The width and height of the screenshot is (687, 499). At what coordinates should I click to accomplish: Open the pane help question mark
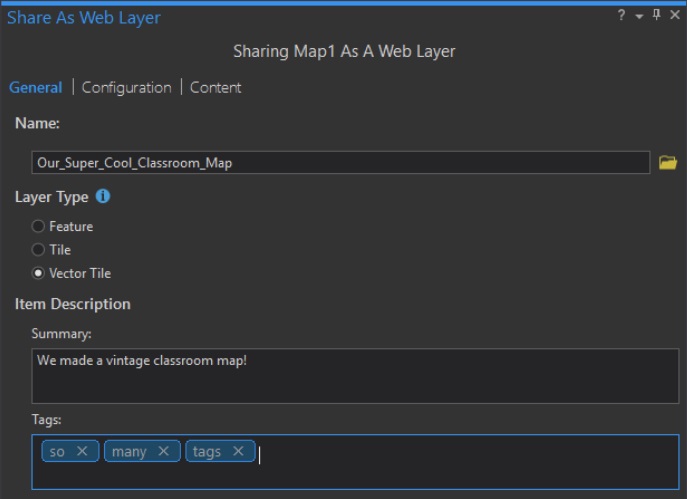(x=622, y=16)
